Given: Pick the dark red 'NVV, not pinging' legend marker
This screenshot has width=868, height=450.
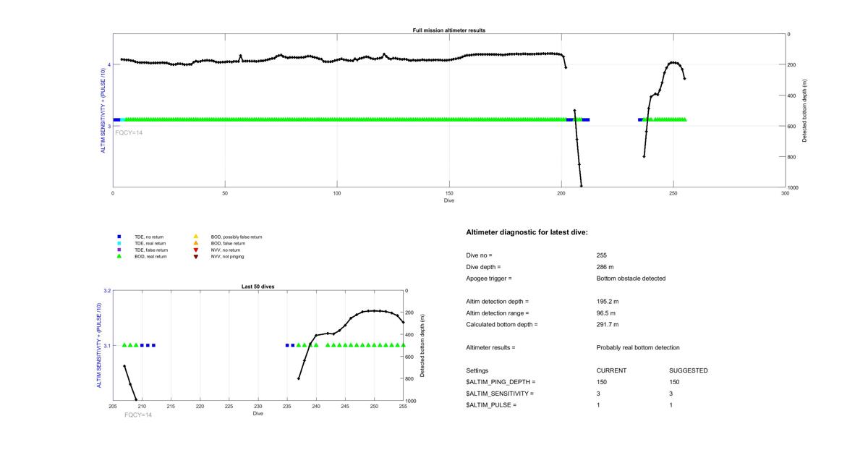Looking at the screenshot, I should (x=195, y=256).
